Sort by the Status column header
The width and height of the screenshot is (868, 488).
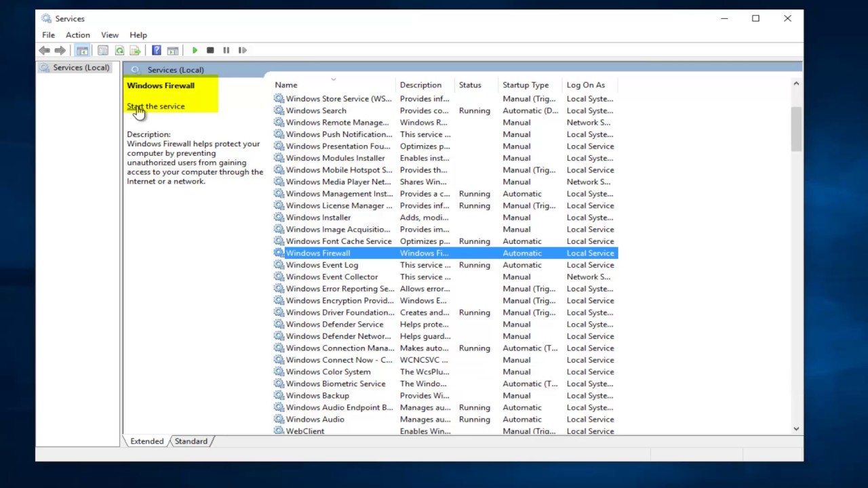pos(477,85)
